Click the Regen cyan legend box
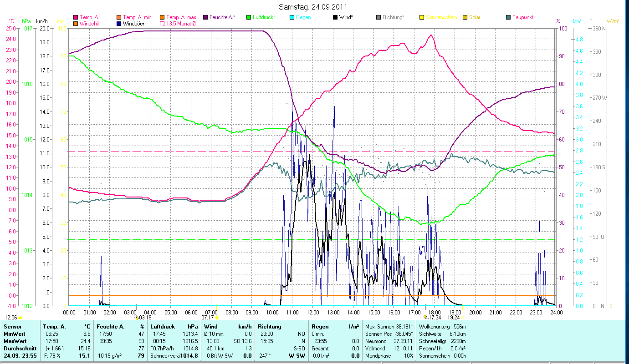Screen dimensions: 629x364 tap(291, 17)
